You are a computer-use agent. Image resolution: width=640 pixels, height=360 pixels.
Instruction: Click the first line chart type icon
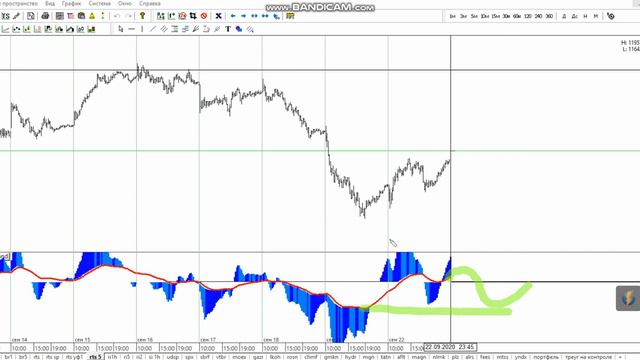click(5, 29)
